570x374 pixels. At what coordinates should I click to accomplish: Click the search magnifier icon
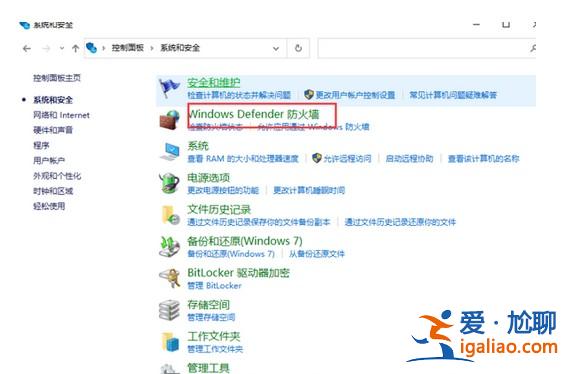point(533,48)
